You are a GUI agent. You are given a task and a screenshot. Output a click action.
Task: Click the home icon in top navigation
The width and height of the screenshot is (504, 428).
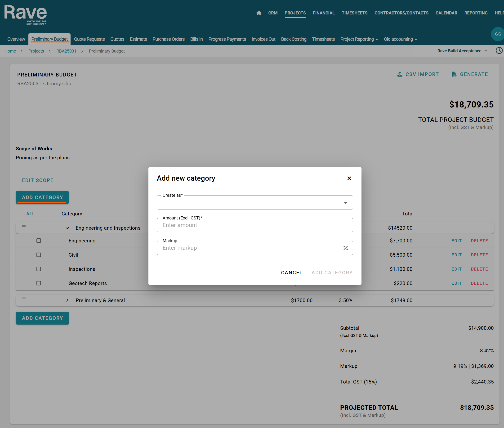(259, 13)
